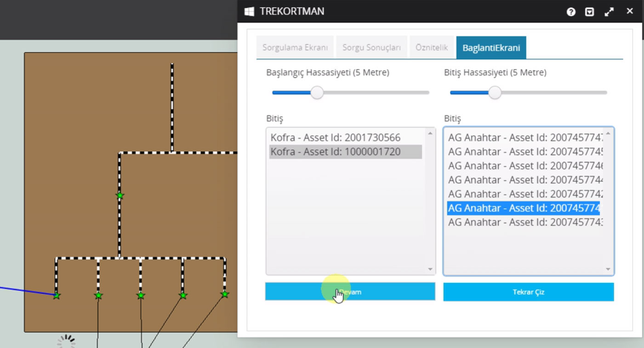This screenshot has width=644, height=348.
Task: Switch to the Sorgulama Ekranı tab
Action: (295, 48)
